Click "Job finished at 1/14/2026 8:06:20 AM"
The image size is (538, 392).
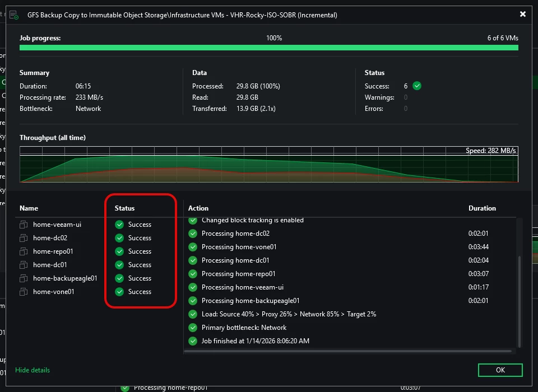[x=256, y=341]
